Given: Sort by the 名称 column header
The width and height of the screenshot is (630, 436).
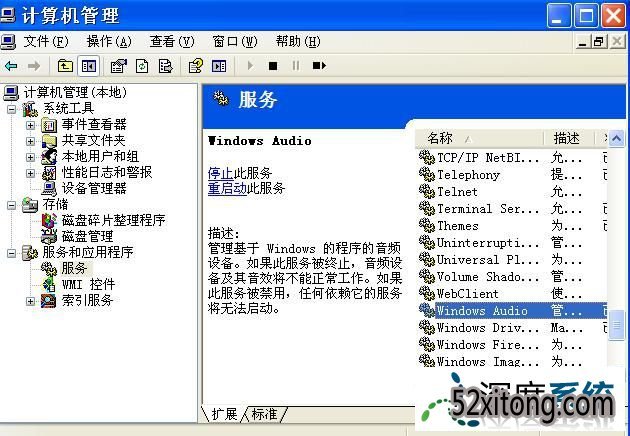Looking at the screenshot, I should (x=479, y=138).
